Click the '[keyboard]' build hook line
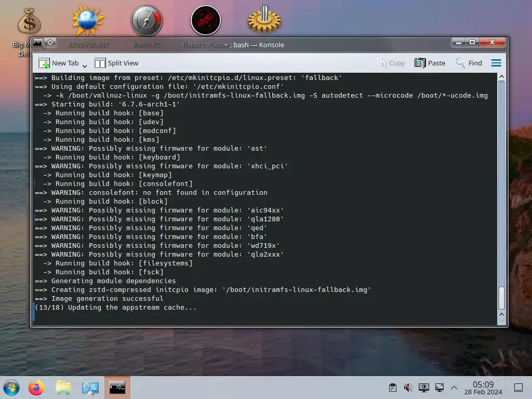532x399 pixels. pyautogui.click(x=112, y=157)
